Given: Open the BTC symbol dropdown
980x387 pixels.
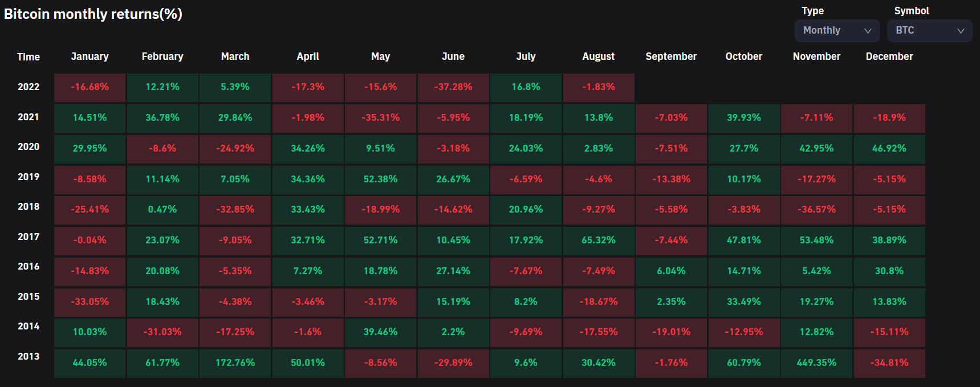Looking at the screenshot, I should pyautogui.click(x=929, y=31).
